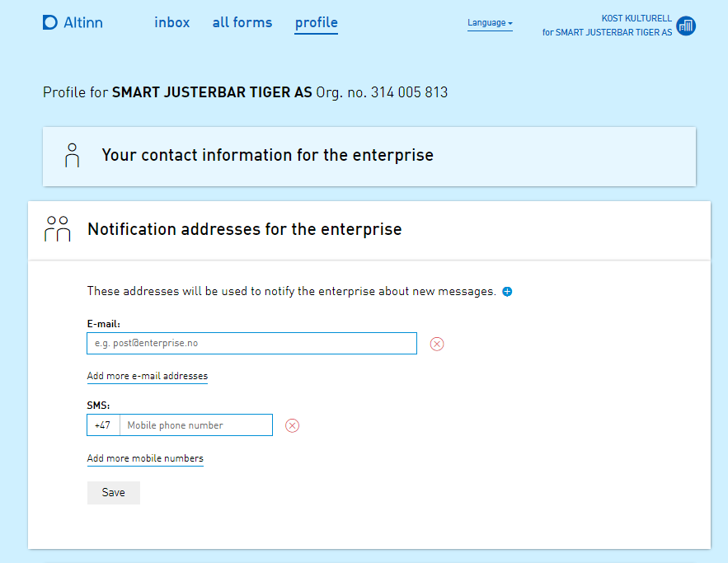Focus the E-mail input field
This screenshot has height=563, width=728.
pos(251,343)
